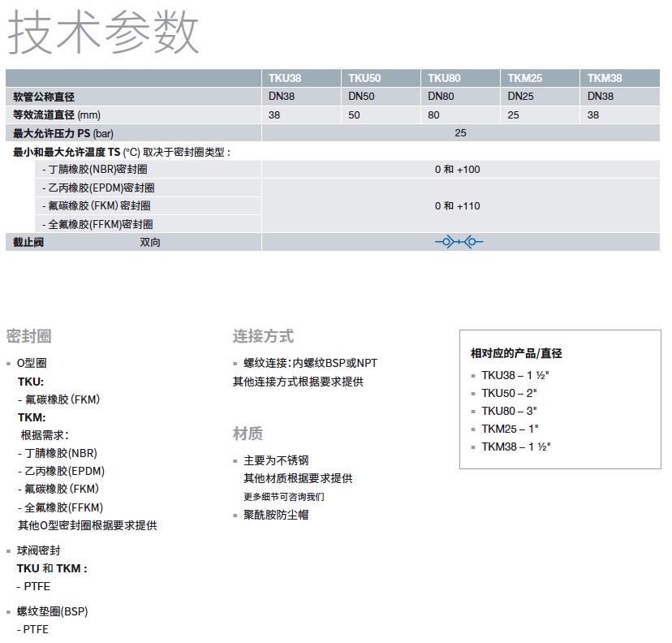The image size is (672, 643).
Task: Click the TKM25 – 1" list entry
Action: [x=510, y=429]
